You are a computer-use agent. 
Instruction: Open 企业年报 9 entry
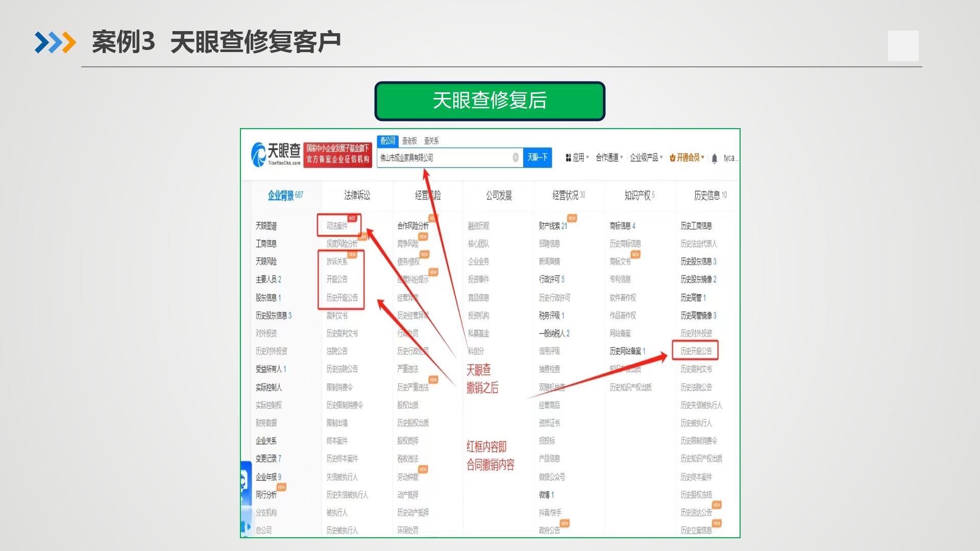268,477
